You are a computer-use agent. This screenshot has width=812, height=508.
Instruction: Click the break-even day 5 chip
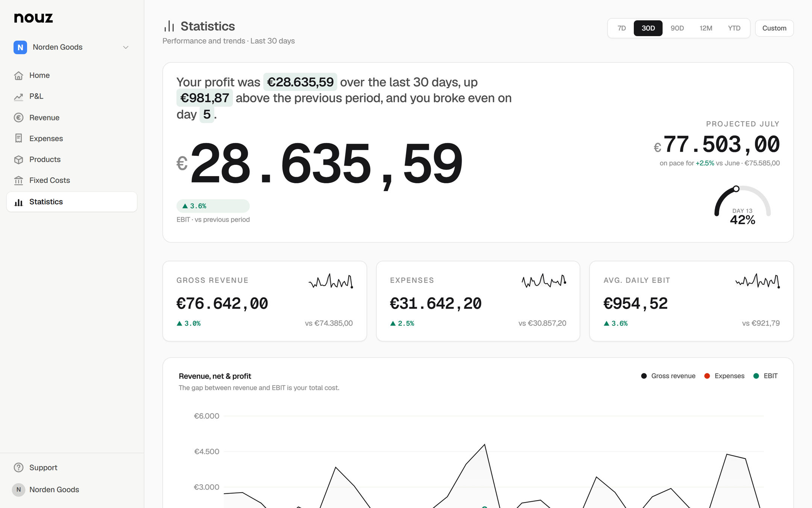207,114
